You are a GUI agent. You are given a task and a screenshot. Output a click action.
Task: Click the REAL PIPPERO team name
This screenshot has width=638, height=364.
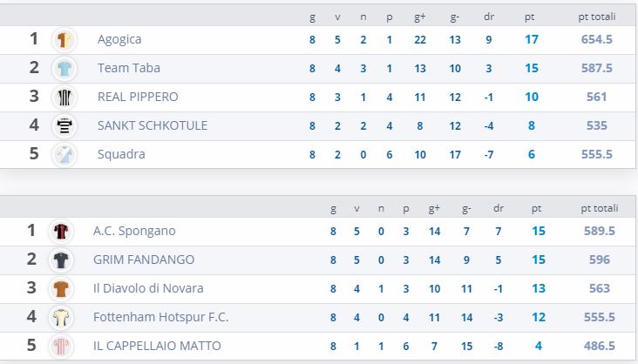point(138,97)
